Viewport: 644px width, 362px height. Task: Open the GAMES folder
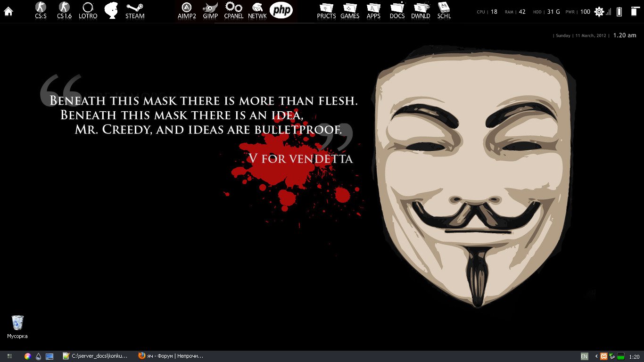coord(350,10)
